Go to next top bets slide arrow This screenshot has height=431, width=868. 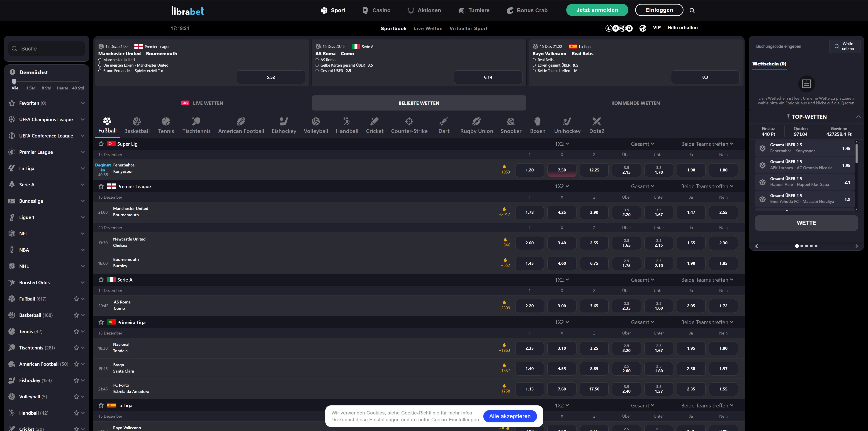coord(856,246)
